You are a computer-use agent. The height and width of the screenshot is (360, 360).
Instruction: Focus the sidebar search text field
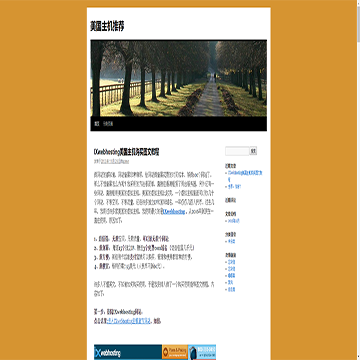coord(237,151)
